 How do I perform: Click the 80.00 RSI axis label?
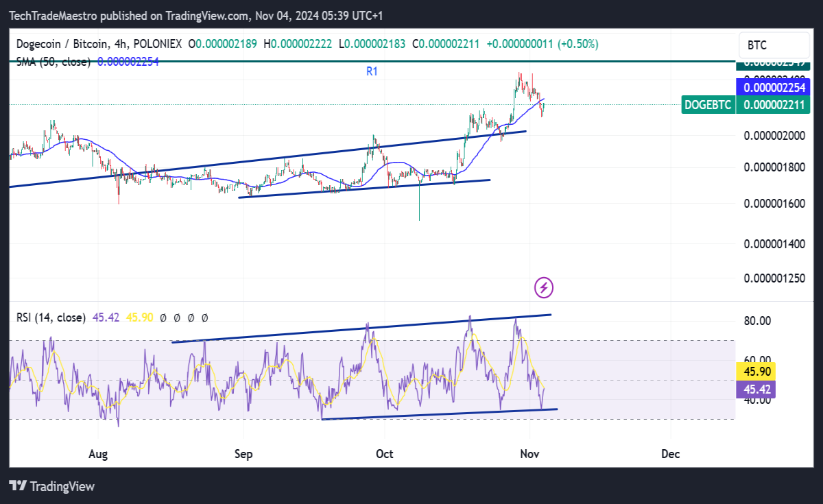(757, 320)
